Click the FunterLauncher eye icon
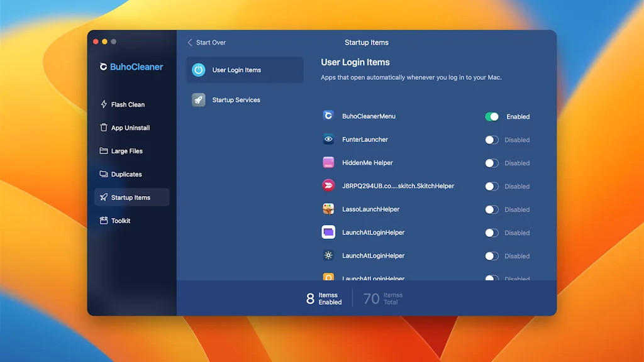The image size is (644, 362). coord(328,140)
